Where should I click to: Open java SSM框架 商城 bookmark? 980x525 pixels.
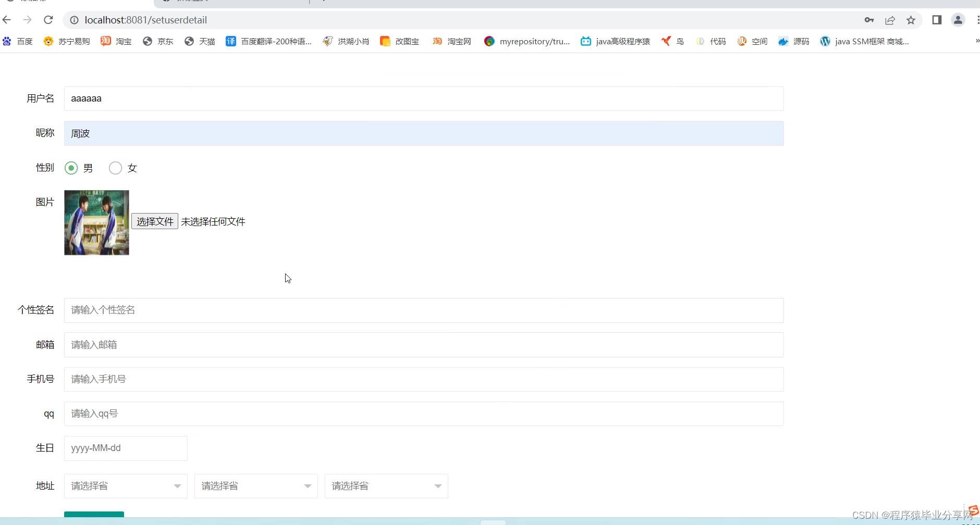pyautogui.click(x=865, y=41)
